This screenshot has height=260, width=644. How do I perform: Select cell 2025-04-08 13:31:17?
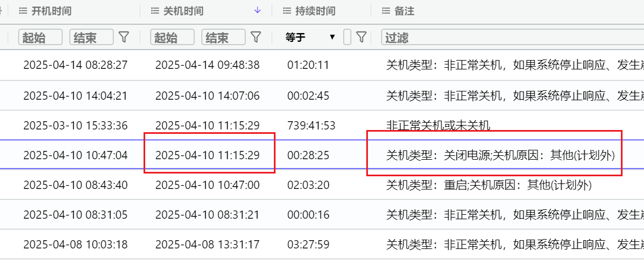click(x=207, y=245)
